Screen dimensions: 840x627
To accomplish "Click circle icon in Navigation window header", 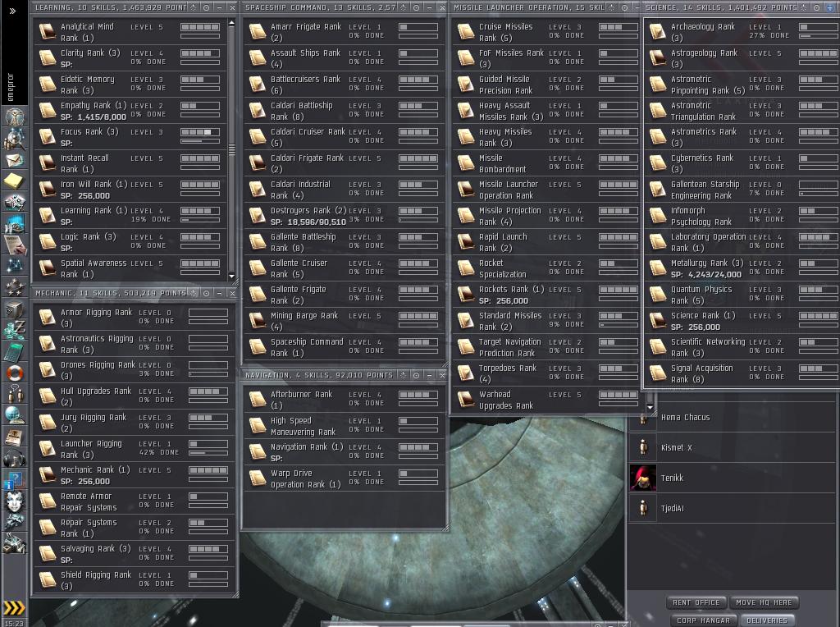I will [416, 375].
